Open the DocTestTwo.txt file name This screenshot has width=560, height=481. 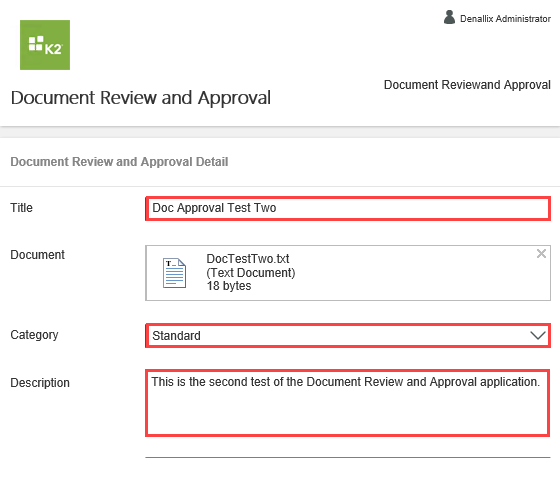tap(248, 258)
